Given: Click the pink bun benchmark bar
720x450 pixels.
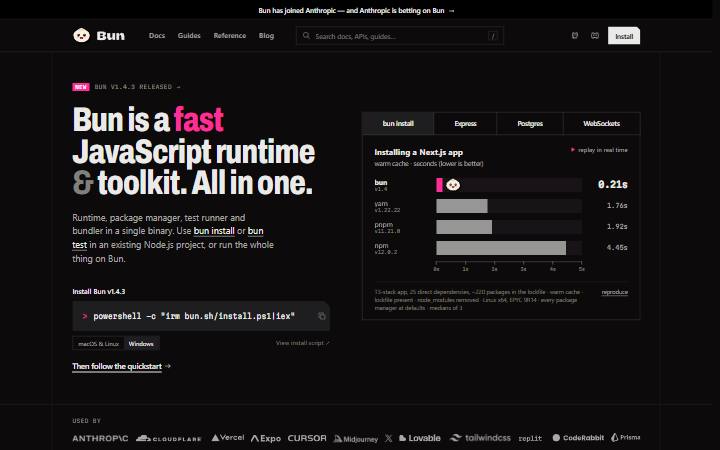Looking at the screenshot, I should [439, 185].
